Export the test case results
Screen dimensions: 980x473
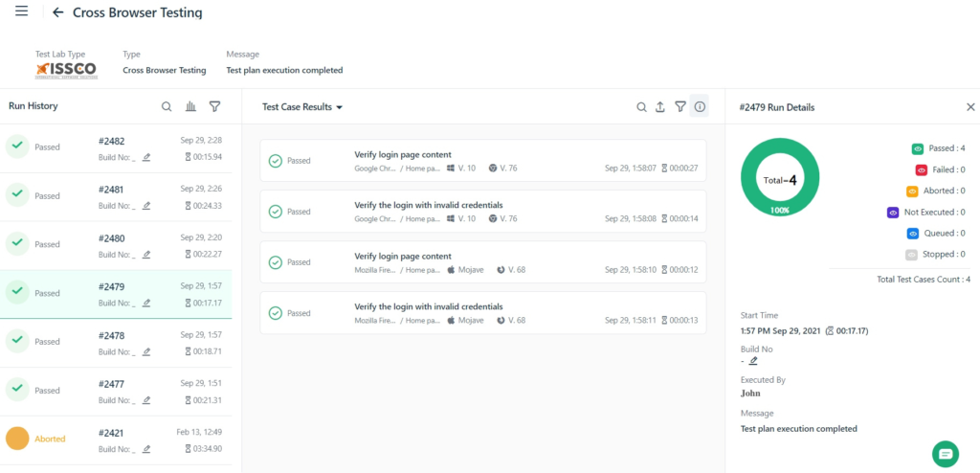(660, 107)
